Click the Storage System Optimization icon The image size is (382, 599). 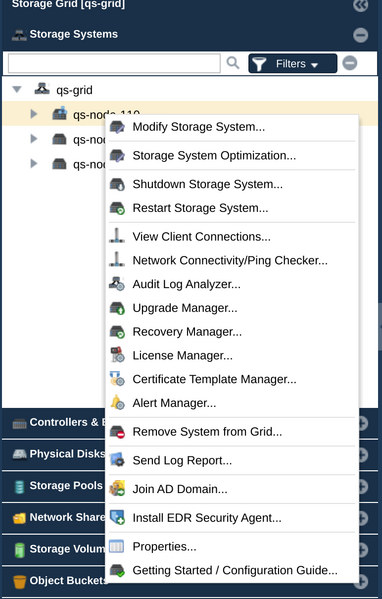(x=117, y=155)
